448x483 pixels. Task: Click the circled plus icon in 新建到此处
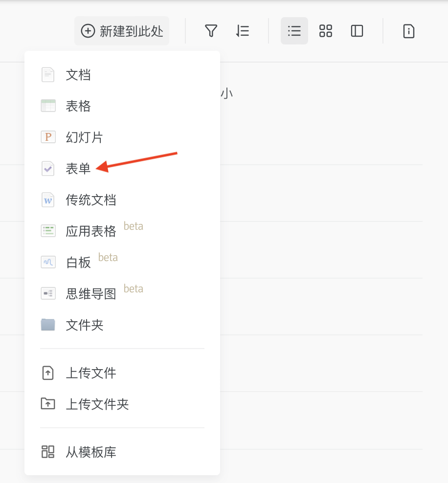point(88,31)
